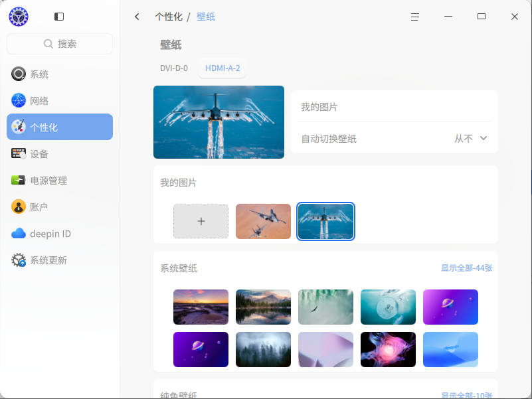Viewport: 532px width, 399px height.
Task: Open 账户 via user avatar icon
Action: click(19, 206)
